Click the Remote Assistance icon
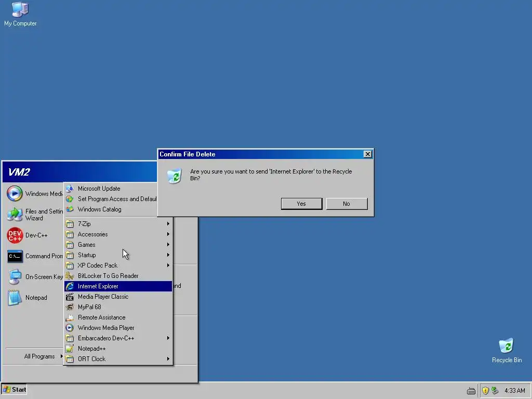The image size is (532, 399). [x=70, y=317]
